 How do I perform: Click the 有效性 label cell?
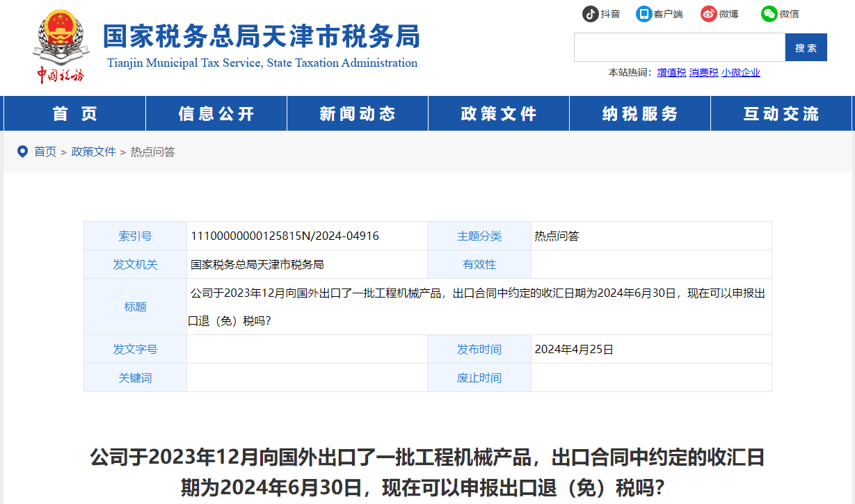click(479, 265)
